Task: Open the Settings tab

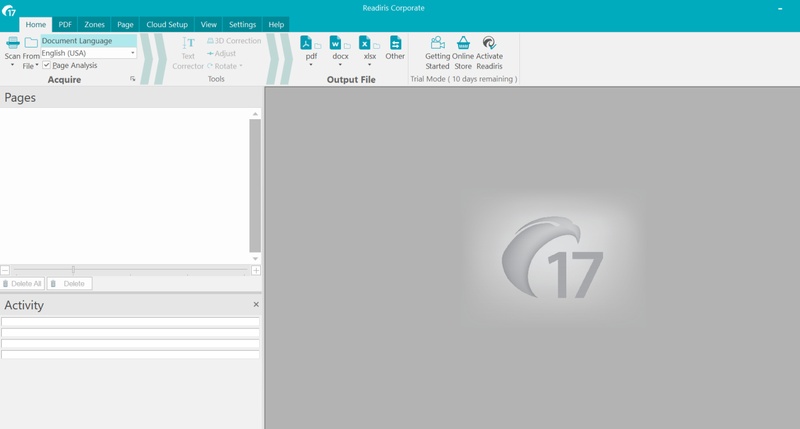Action: pos(242,24)
